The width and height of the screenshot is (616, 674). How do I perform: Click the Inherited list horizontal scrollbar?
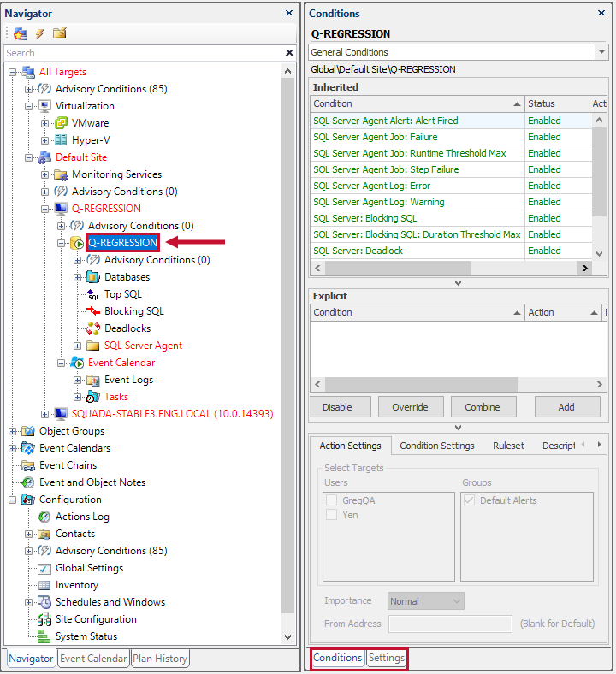click(398, 269)
